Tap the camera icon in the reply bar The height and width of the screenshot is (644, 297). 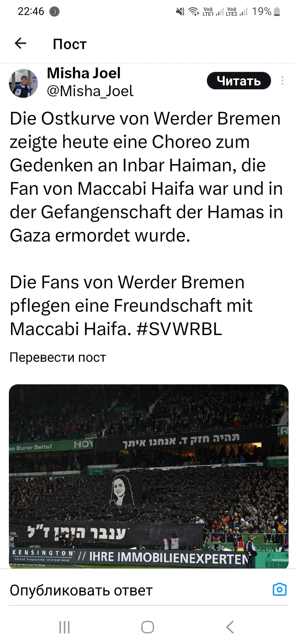pos(280,589)
